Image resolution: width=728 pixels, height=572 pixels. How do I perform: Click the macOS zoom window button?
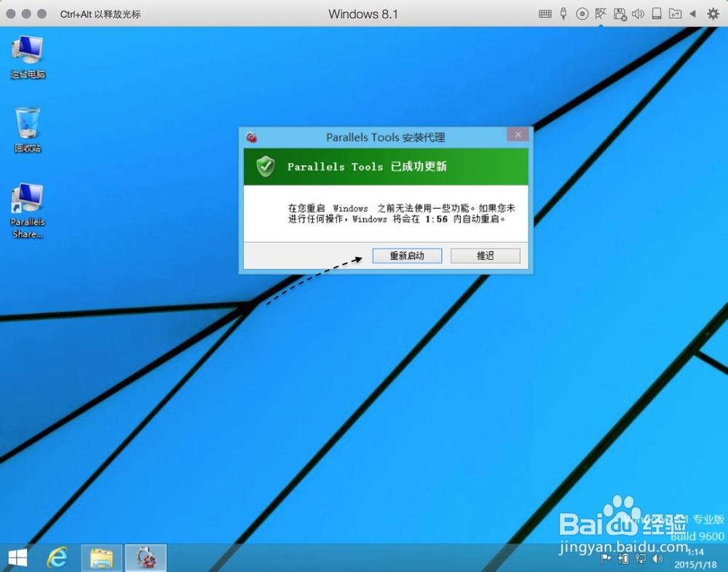click(x=41, y=14)
